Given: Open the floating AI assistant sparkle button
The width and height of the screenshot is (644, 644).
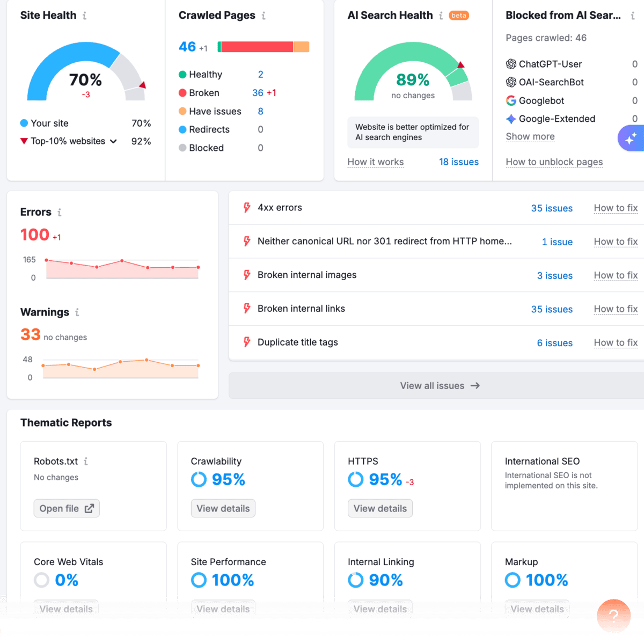Looking at the screenshot, I should click(632, 138).
